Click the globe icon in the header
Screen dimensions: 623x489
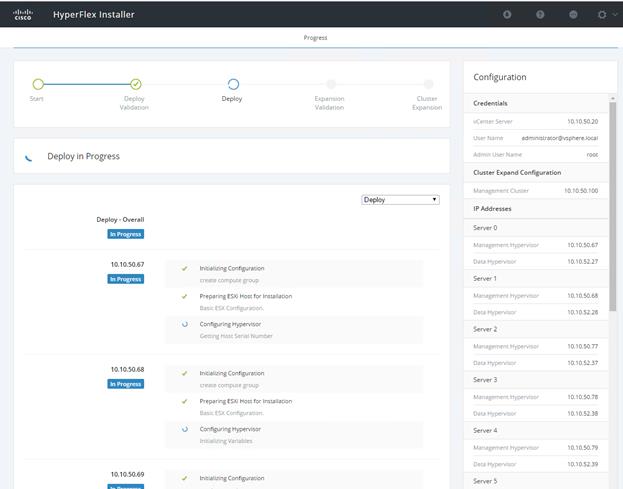573,15
